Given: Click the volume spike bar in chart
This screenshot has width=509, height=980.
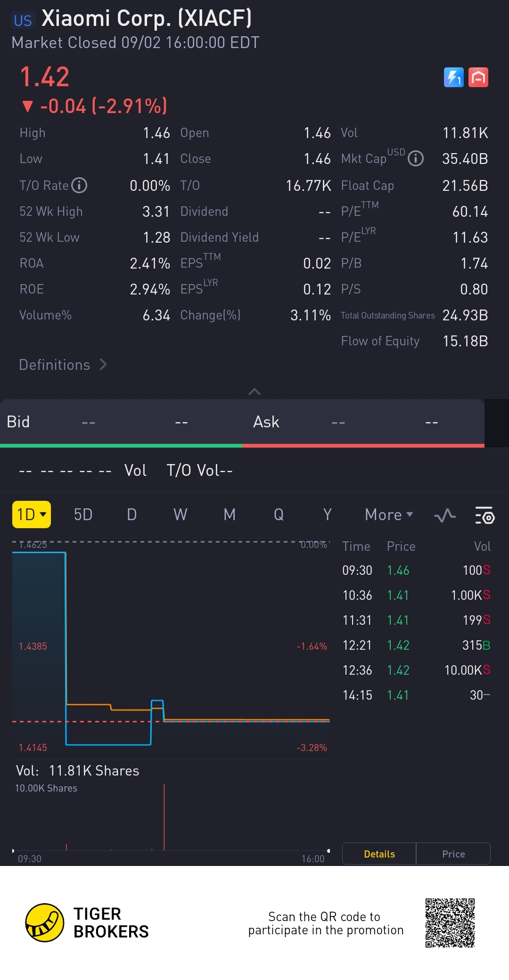Looking at the screenshot, I should [164, 817].
